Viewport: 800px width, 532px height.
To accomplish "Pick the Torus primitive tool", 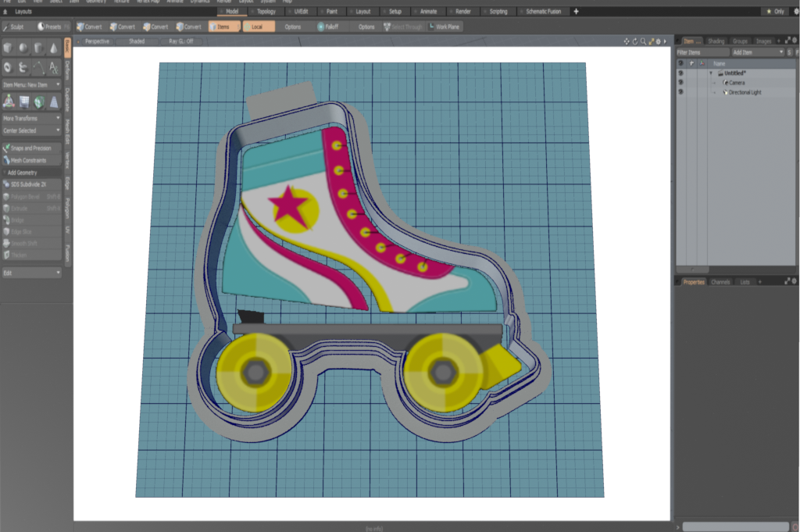I will pos(9,67).
